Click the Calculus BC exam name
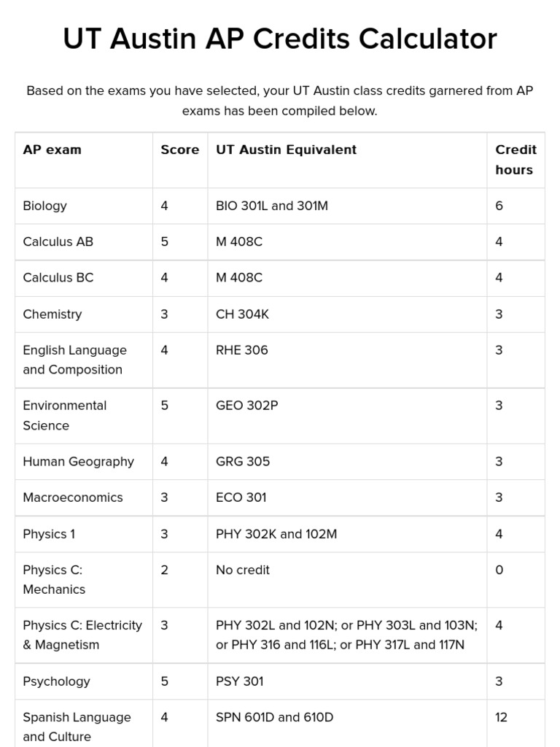This screenshot has height=747, width=560. (x=58, y=277)
